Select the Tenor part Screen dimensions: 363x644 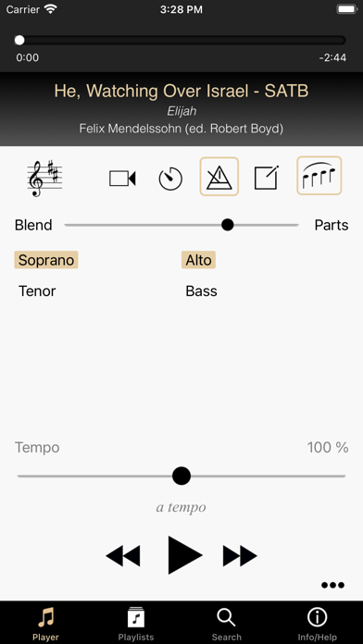37,291
